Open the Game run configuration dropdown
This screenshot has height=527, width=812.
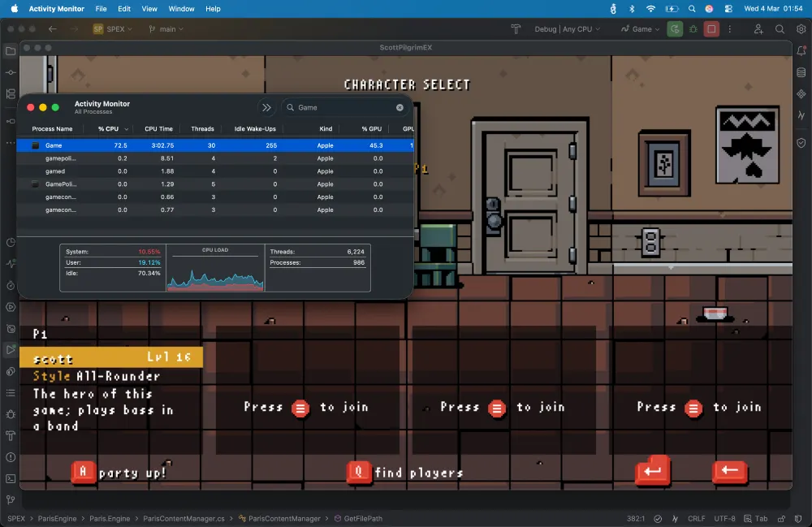tap(641, 29)
